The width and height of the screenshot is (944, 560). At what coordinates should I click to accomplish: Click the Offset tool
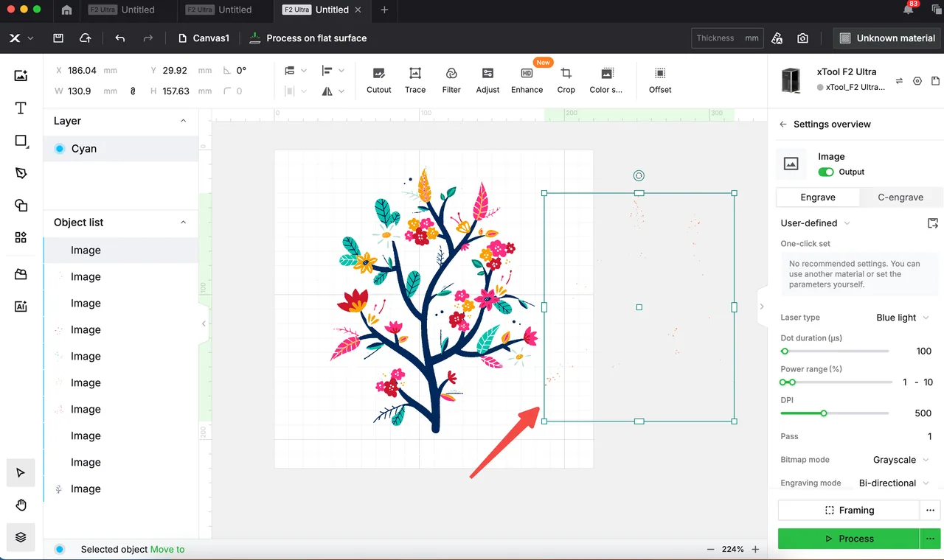(660, 80)
